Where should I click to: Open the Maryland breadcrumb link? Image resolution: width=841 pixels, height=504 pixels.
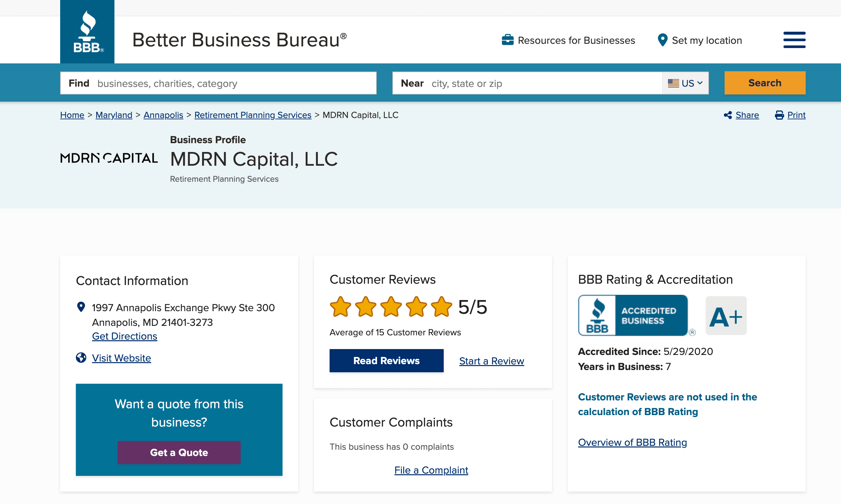point(114,115)
